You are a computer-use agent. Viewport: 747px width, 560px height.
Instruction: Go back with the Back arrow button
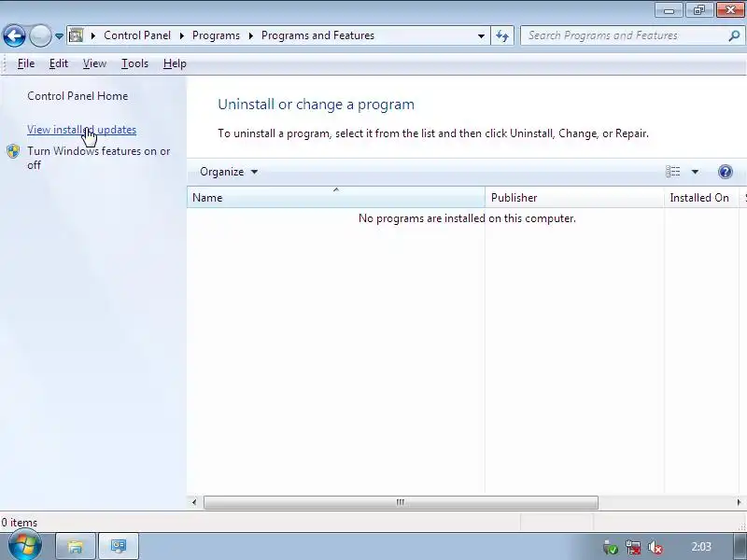14,35
